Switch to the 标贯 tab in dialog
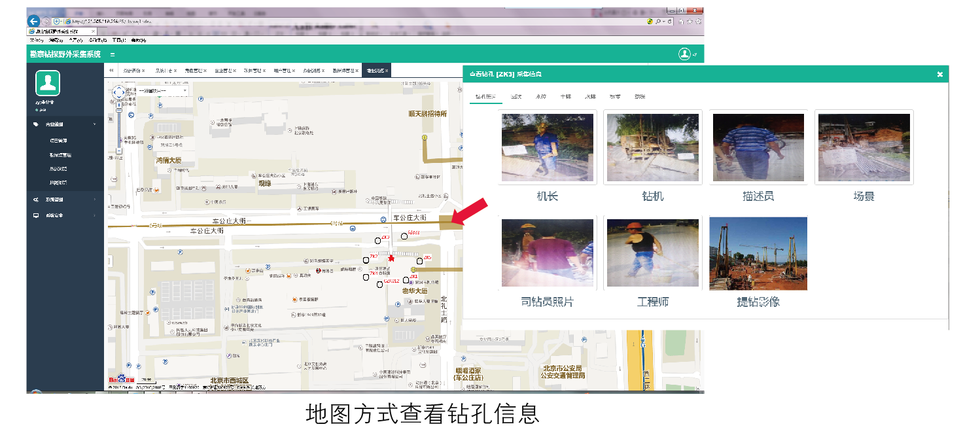This screenshot has height=441, width=980. click(x=615, y=96)
